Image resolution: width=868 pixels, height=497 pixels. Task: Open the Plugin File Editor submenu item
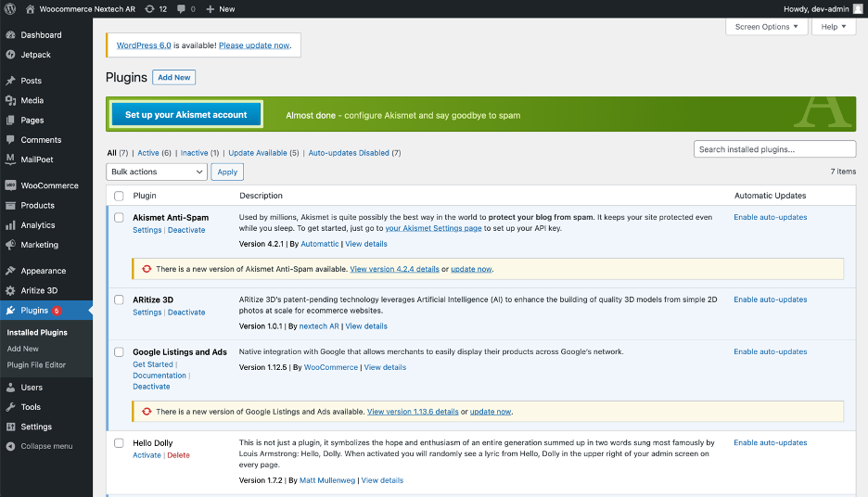(36, 364)
